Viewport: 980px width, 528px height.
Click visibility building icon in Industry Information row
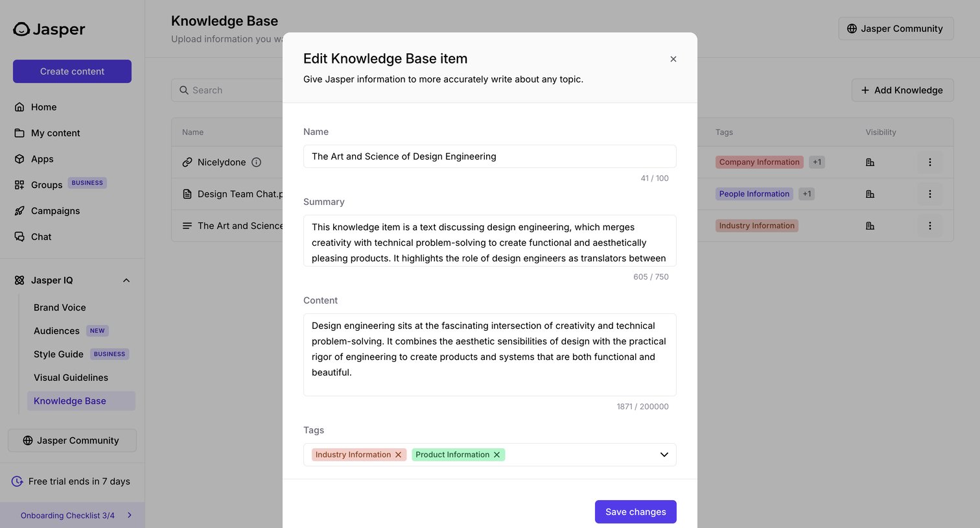tap(870, 226)
